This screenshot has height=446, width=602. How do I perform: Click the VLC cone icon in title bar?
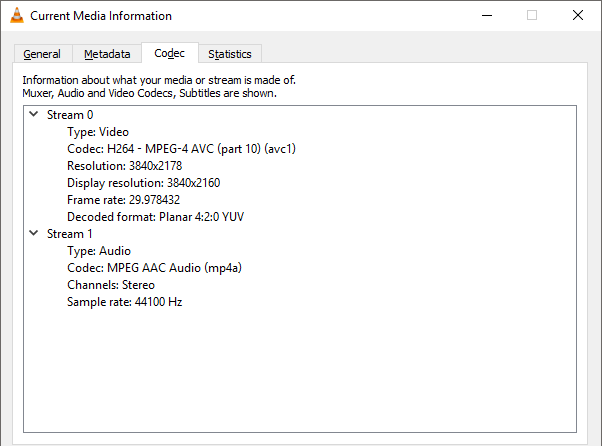(x=17, y=16)
